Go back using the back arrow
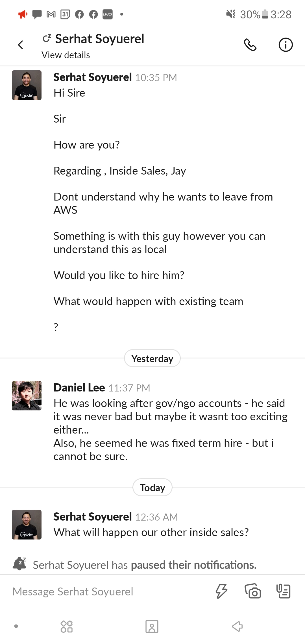Image resolution: width=305 pixels, height=644 pixels. point(20,45)
